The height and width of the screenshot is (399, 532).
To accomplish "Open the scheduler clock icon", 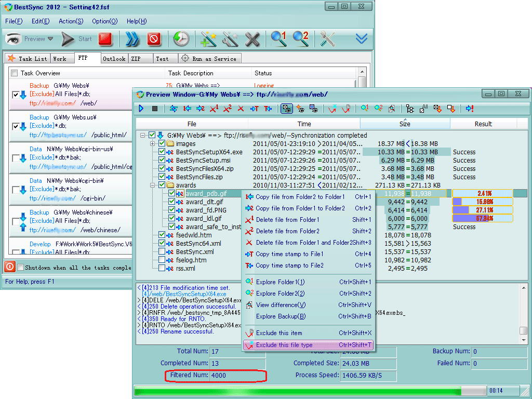I will coord(181,39).
